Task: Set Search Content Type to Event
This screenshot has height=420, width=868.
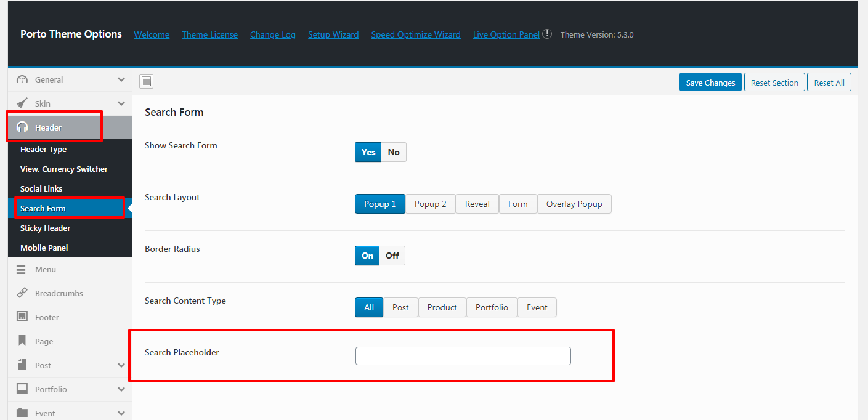Action: [537, 307]
